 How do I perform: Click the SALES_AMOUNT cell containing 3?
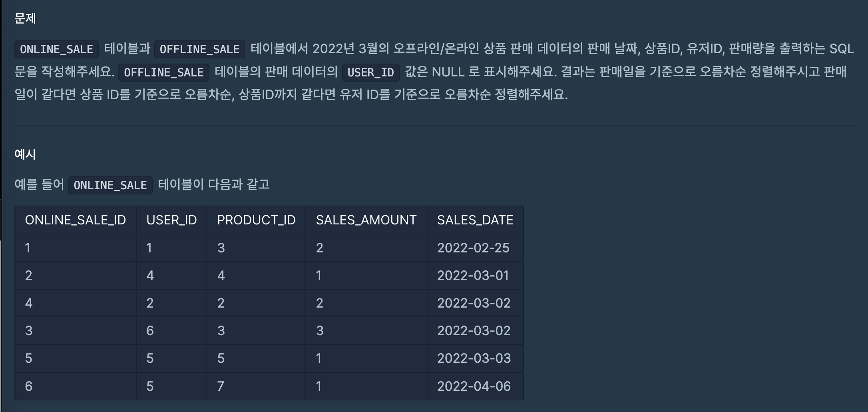click(320, 331)
